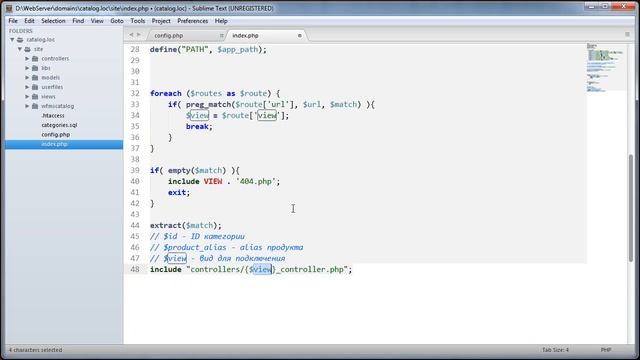Click the VIEW constant on line 40
Image resolution: width=640 pixels, height=360 pixels.
[213, 181]
